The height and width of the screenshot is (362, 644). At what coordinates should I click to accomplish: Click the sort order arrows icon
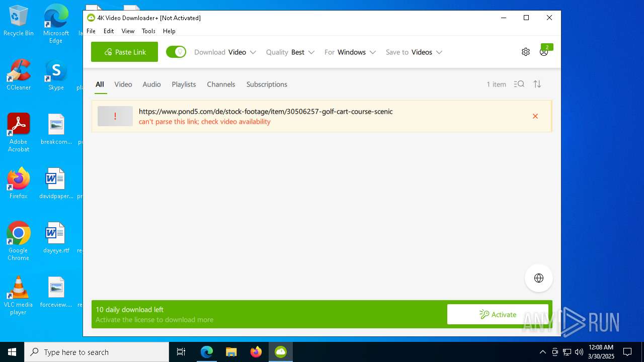tap(537, 84)
